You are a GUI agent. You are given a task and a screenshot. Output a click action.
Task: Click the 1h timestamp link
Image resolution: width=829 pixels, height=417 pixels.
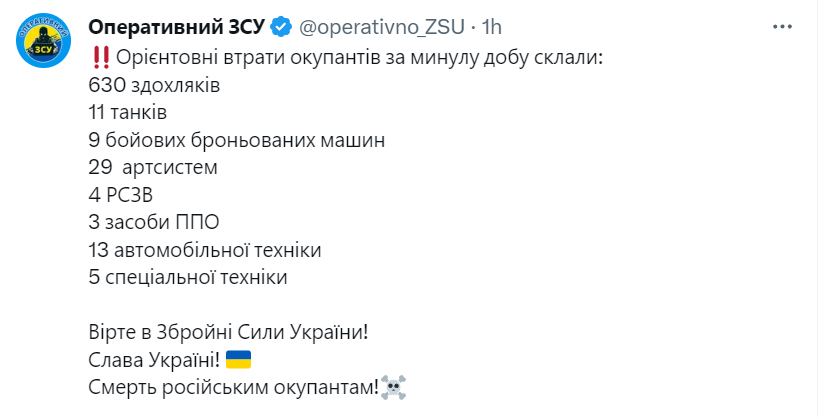[x=491, y=27]
